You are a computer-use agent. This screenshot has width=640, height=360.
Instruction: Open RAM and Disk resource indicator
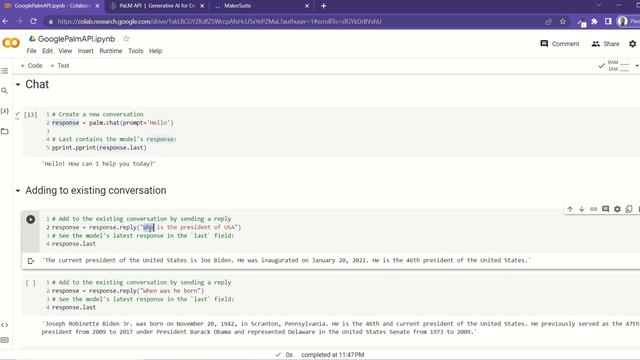tap(619, 66)
